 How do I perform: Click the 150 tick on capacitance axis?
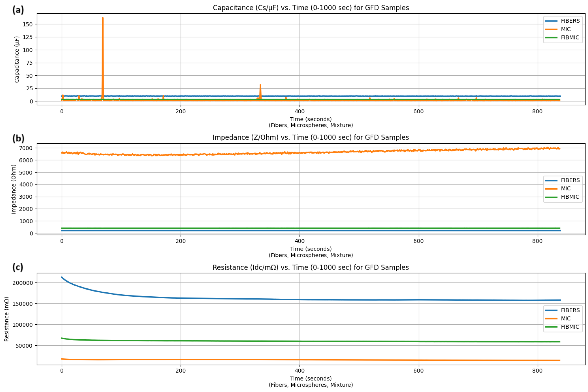(27, 24)
